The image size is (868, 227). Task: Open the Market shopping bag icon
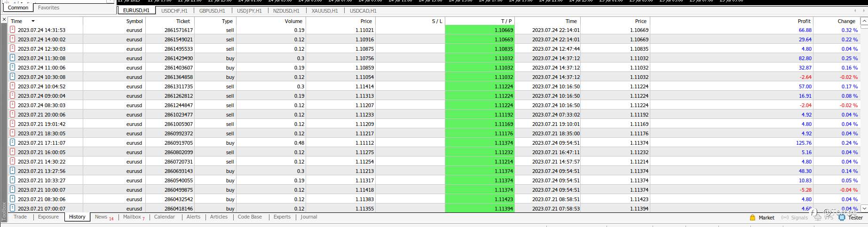pyautogui.click(x=752, y=218)
